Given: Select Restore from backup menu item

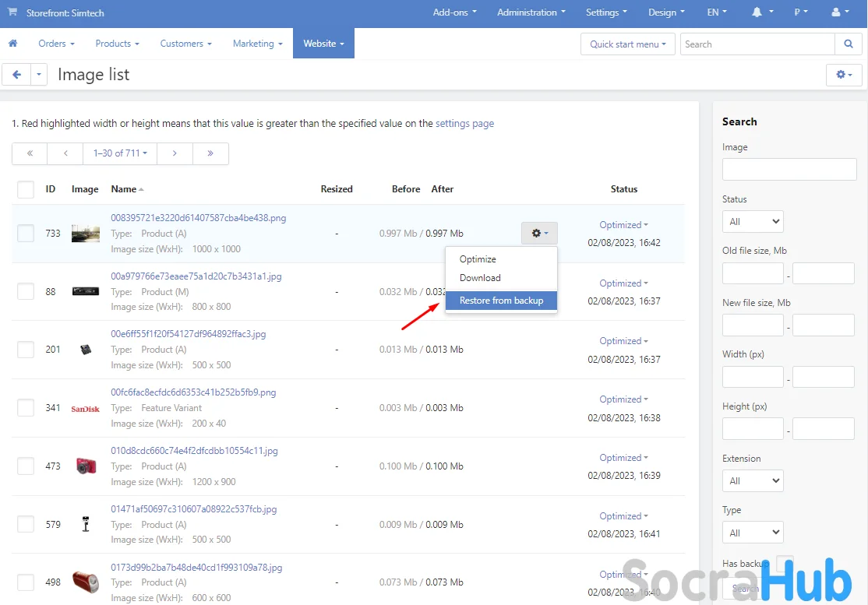Looking at the screenshot, I should [501, 301].
